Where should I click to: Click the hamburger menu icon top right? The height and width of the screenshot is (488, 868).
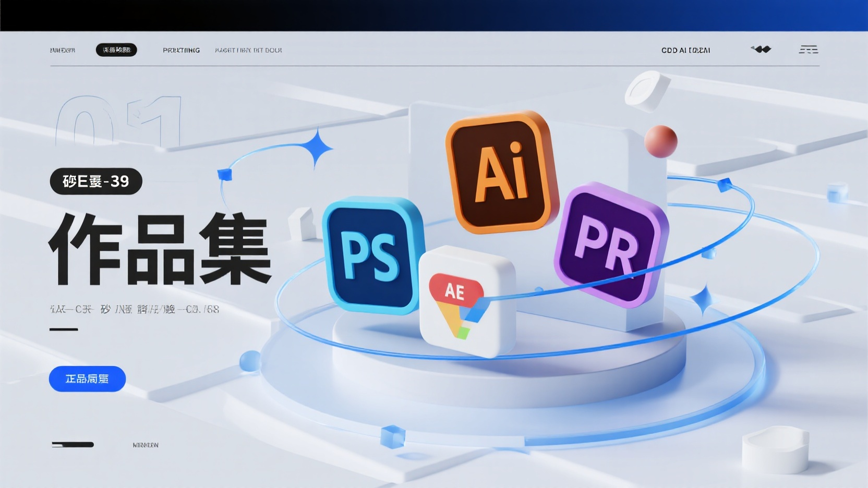pyautogui.click(x=807, y=50)
